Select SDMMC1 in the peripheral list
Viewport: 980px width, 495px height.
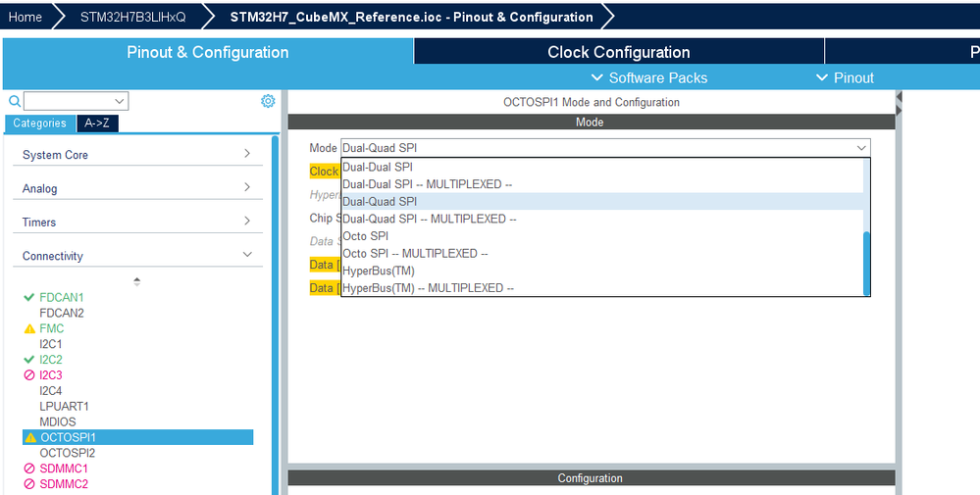click(x=64, y=469)
